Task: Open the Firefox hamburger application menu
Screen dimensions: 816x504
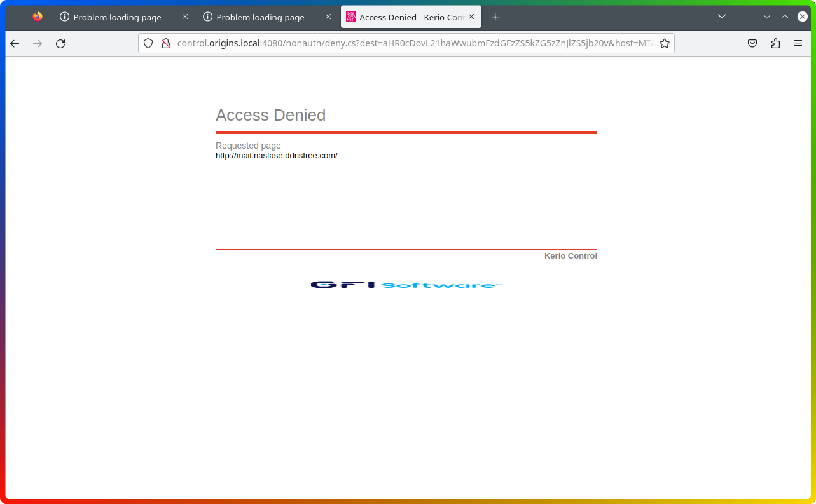Action: pos(798,43)
